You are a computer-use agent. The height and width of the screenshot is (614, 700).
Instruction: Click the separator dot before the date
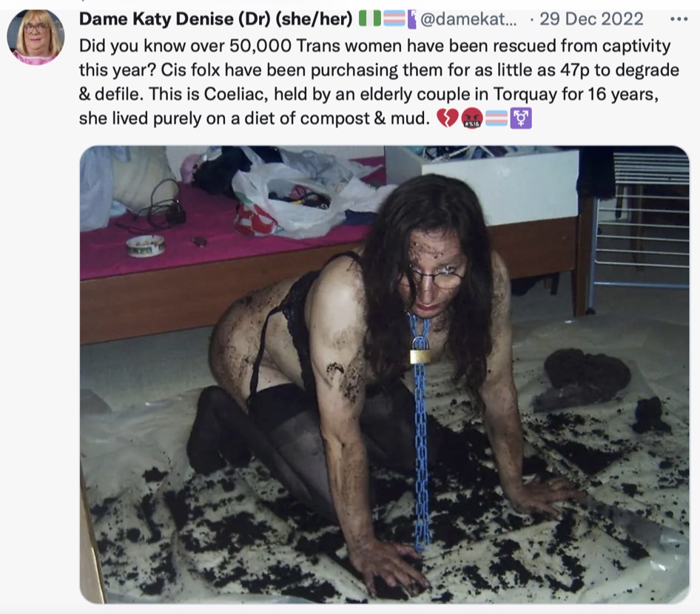(531, 20)
